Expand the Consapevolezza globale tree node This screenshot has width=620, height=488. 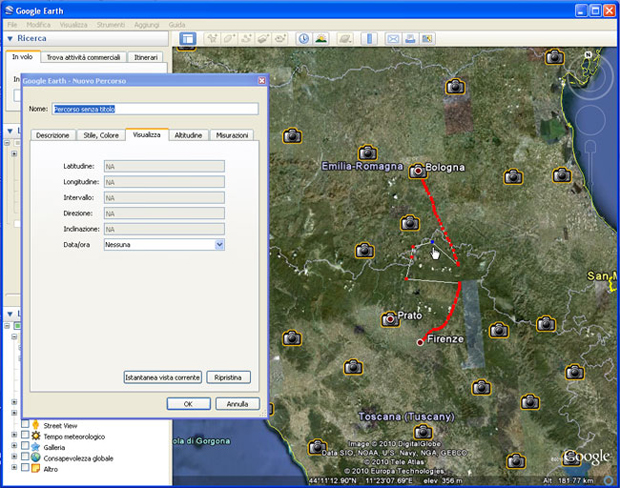tap(14, 457)
